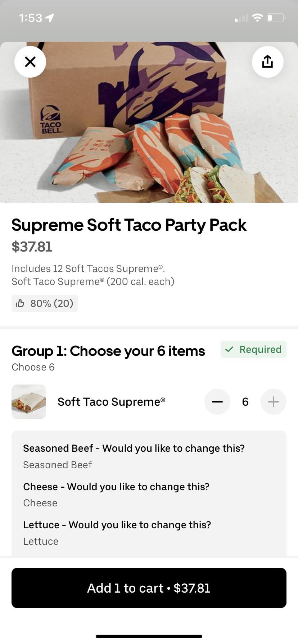Tap the home indicator bar at the bottom
298x644 pixels.
(149, 636)
